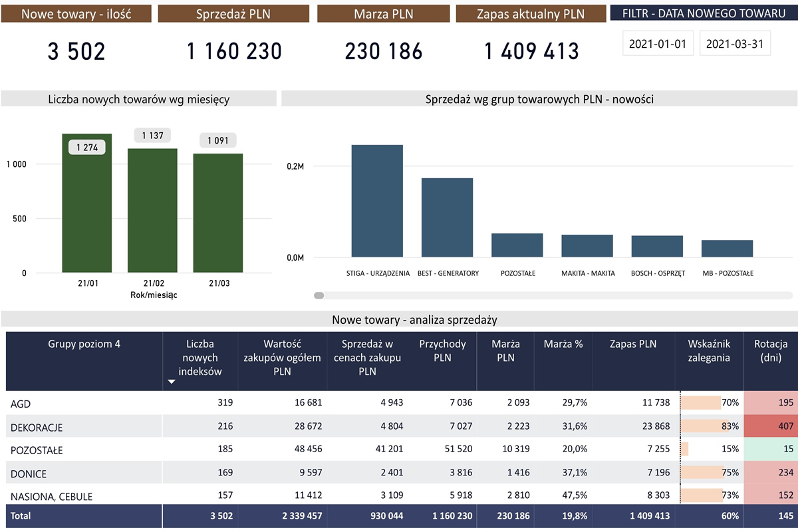Sort by Grupy poziom 4 column header
798x532 pixels.
[x=84, y=344]
